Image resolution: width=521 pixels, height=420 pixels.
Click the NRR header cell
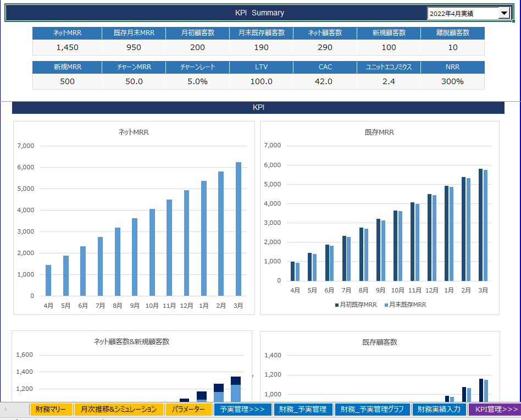pyautogui.click(x=452, y=67)
